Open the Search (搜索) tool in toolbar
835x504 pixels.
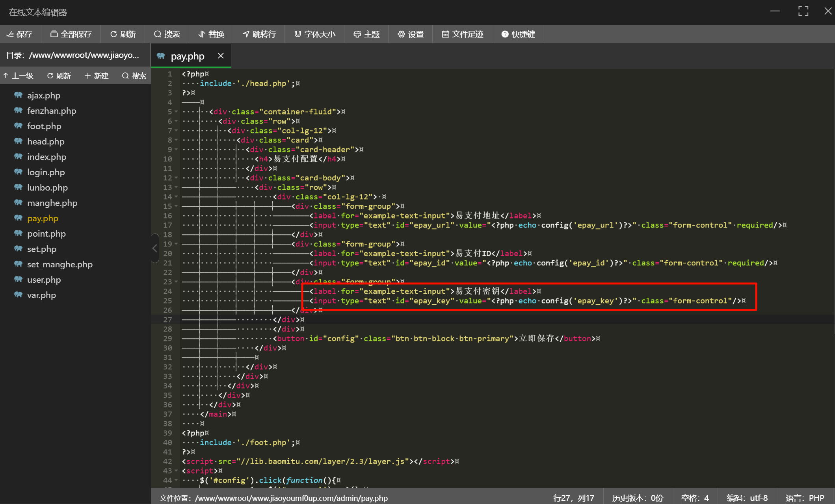167,34
